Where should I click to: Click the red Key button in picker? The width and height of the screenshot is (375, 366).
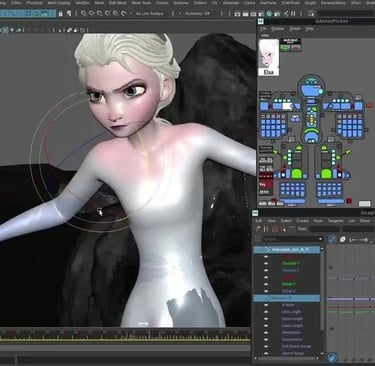coord(266,184)
